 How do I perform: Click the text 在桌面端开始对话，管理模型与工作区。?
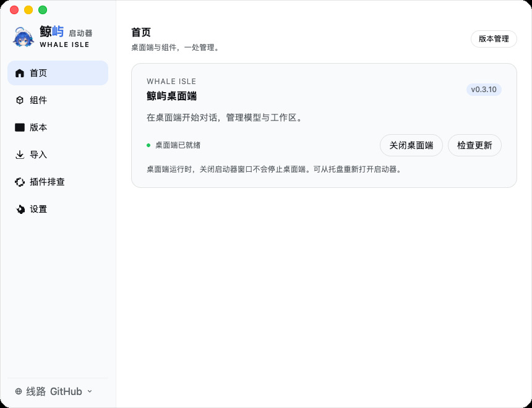pyautogui.click(x=225, y=117)
